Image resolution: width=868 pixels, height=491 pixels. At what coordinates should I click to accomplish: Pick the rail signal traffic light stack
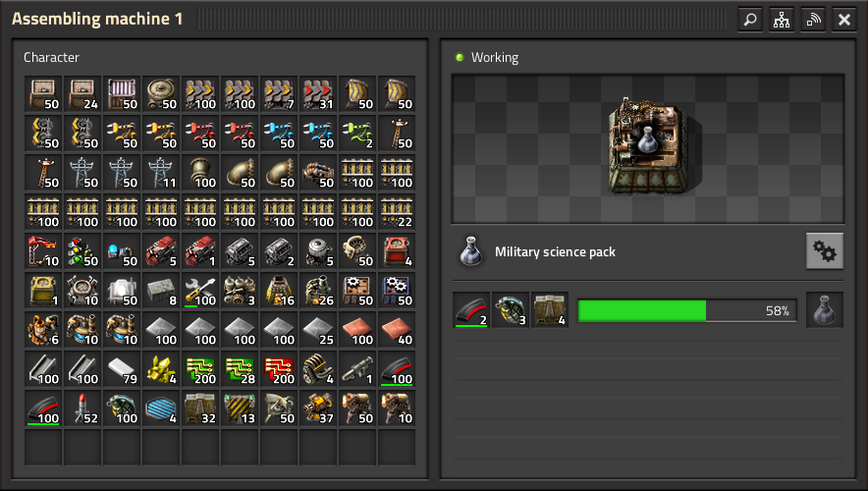(x=82, y=251)
